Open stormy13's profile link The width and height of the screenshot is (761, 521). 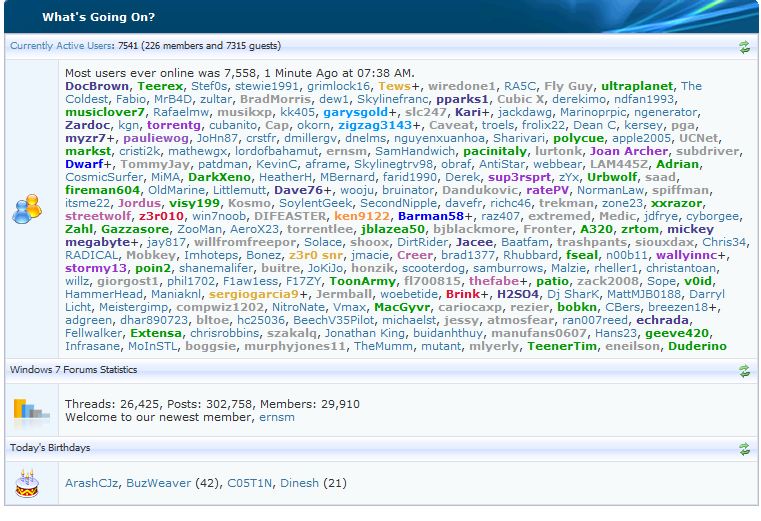click(x=96, y=268)
